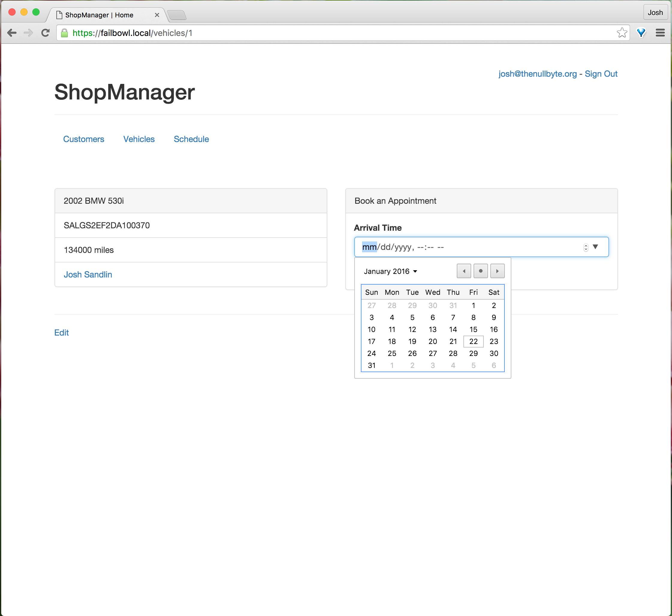Toggle the Arrival Time calendar dropdown arrow
Image resolution: width=672 pixels, height=616 pixels.
tap(595, 247)
